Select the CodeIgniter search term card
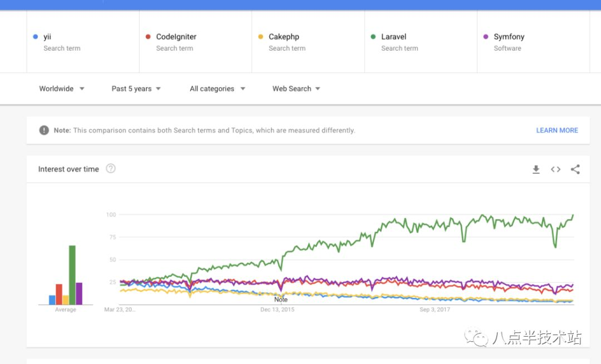 pos(195,42)
